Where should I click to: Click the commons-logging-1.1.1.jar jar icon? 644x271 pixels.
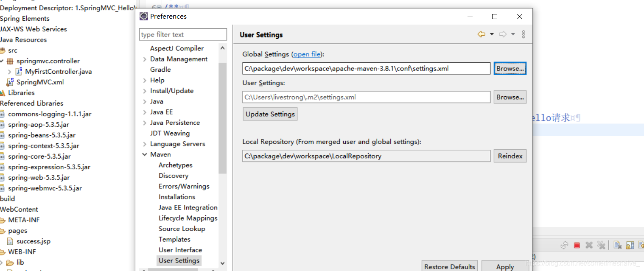click(2, 114)
